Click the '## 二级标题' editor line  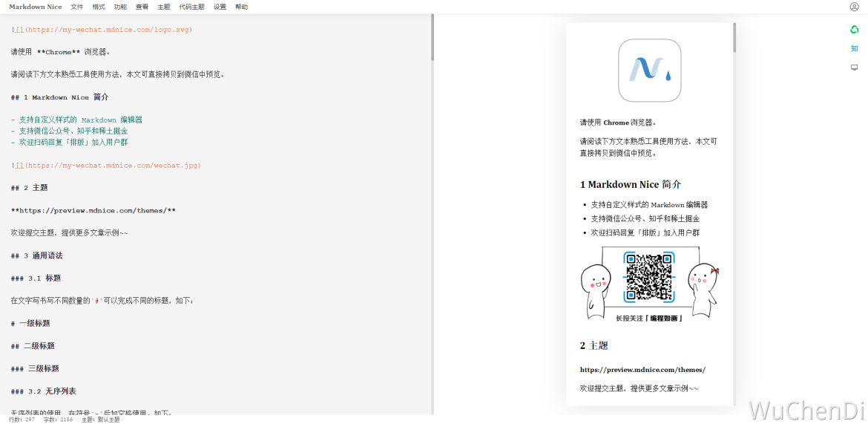click(33, 346)
